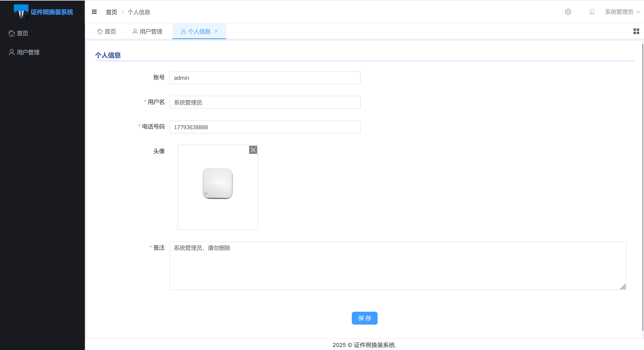
Task: Go to 首页 in the sidebar
Action: 22,33
